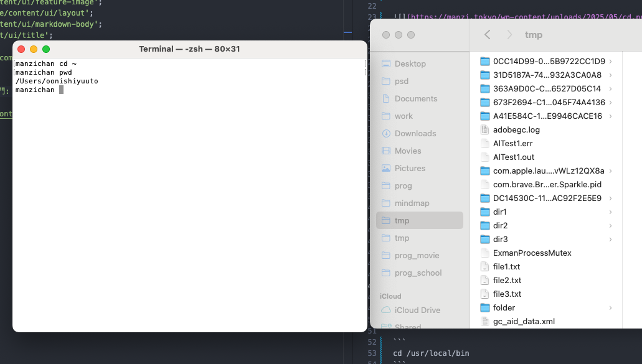Select the AITest1.out document icon
The height and width of the screenshot is (364, 642).
[485, 157]
